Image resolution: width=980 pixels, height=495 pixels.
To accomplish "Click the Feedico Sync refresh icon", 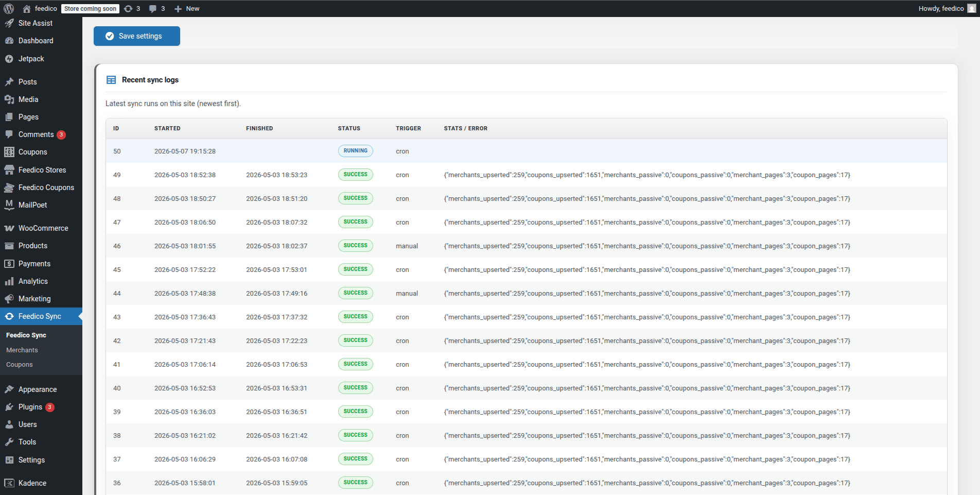I will click(x=9, y=316).
